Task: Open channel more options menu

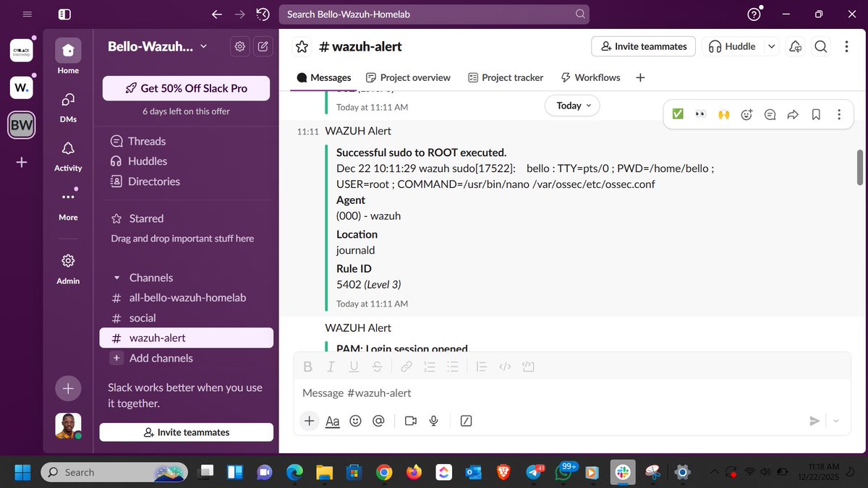Action: pos(847,46)
